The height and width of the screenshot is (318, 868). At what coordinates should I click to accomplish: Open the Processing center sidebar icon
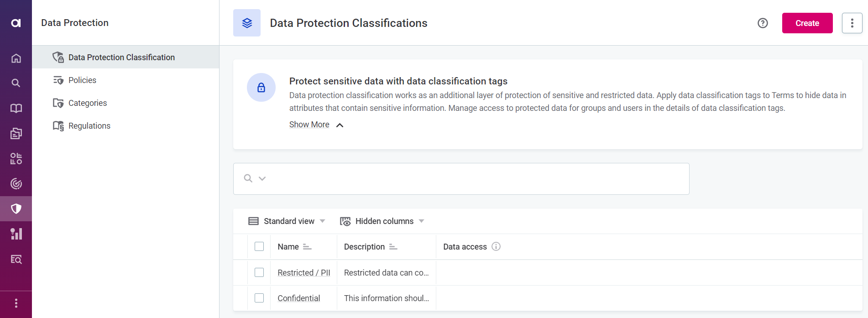16,158
